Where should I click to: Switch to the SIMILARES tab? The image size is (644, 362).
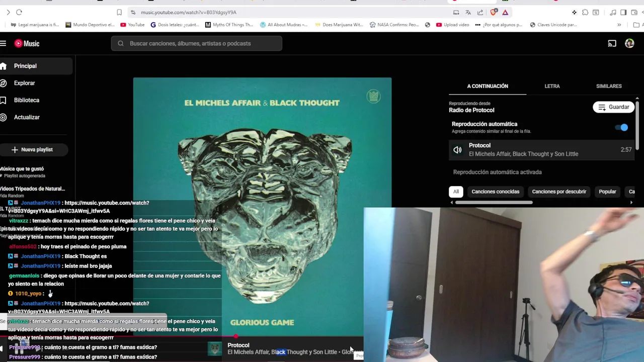coord(609,86)
